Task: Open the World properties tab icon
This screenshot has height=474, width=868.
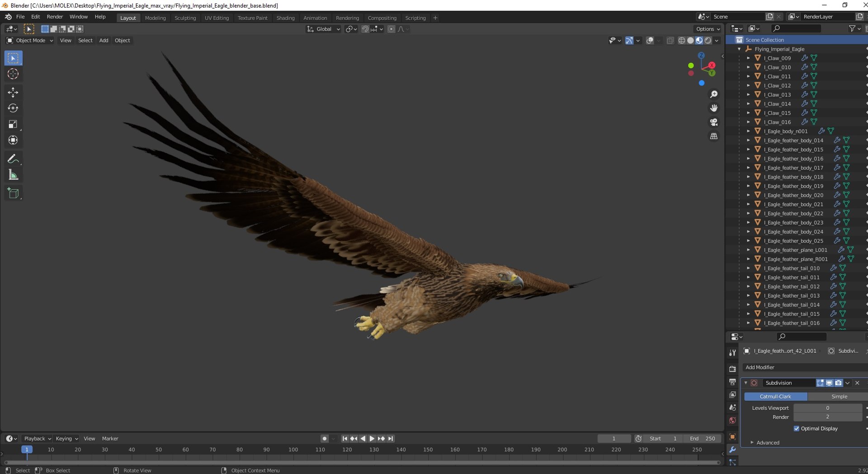Action: tap(732, 420)
